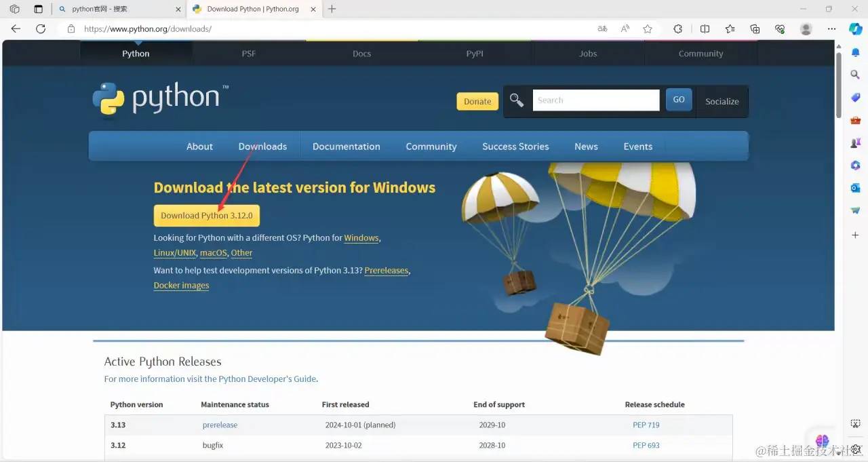
Task: Open the Success Stories menu
Action: (515, 147)
